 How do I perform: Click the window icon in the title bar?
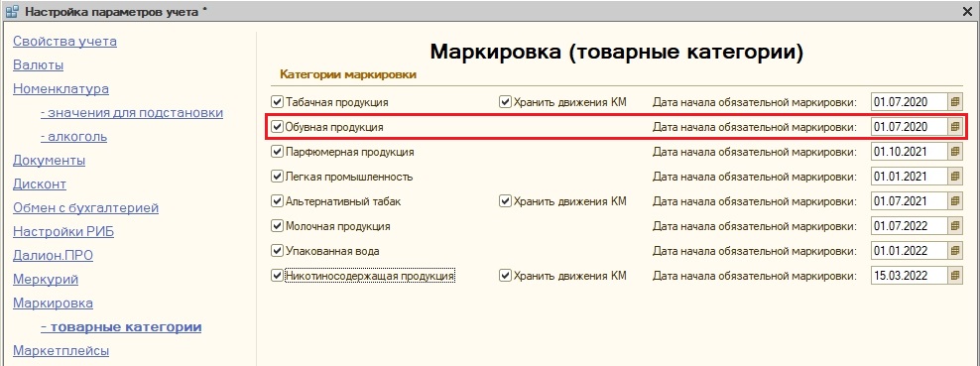(x=11, y=11)
